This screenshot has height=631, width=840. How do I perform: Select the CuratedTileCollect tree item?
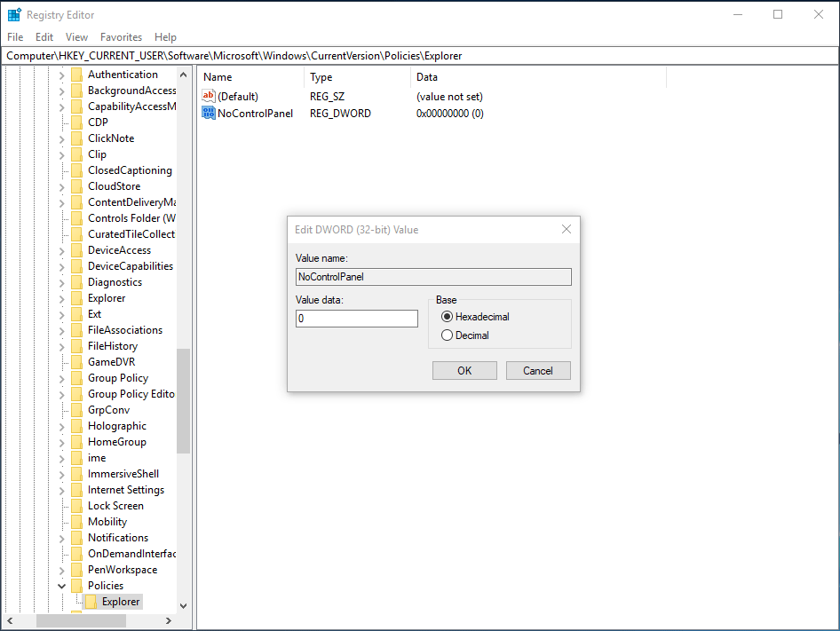pos(131,234)
